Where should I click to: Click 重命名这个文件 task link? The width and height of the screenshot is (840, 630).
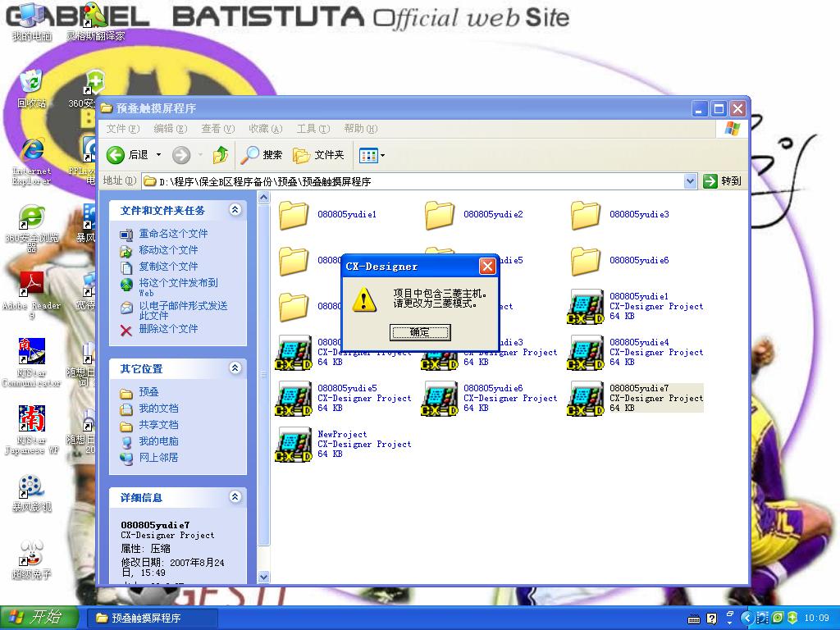(x=173, y=234)
